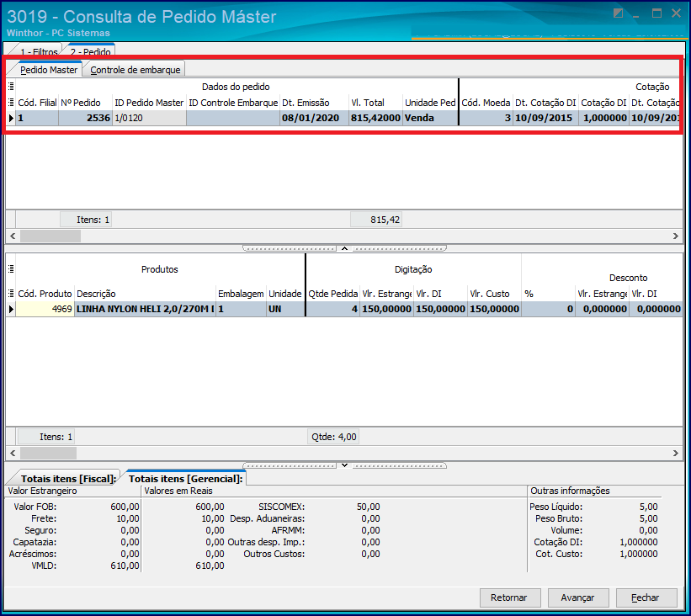Click Descrição column header in products grid
Screen dimensions: 691x616
[145, 294]
